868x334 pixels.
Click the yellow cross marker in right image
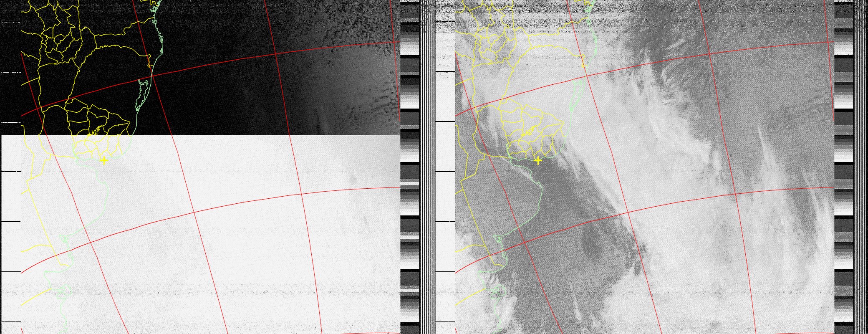pyautogui.click(x=538, y=160)
